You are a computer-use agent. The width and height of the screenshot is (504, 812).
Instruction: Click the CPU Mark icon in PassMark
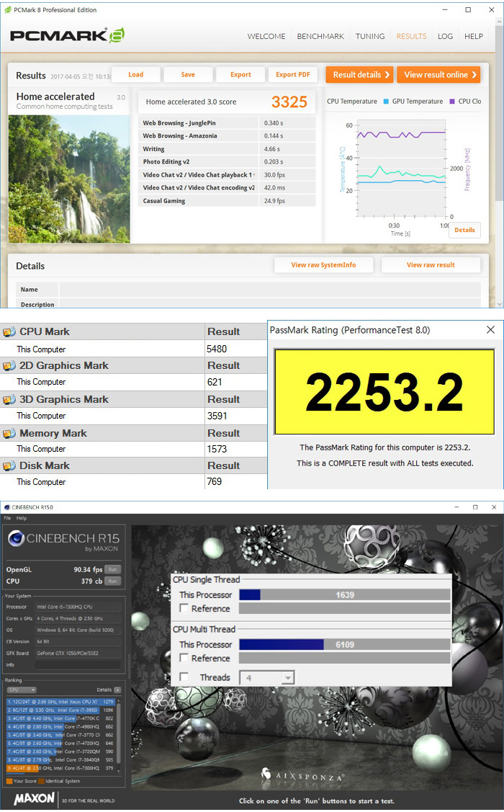(x=9, y=331)
